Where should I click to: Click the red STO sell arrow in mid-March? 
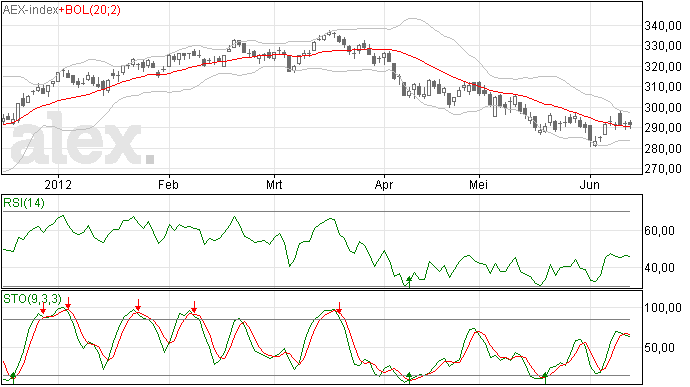[339, 307]
